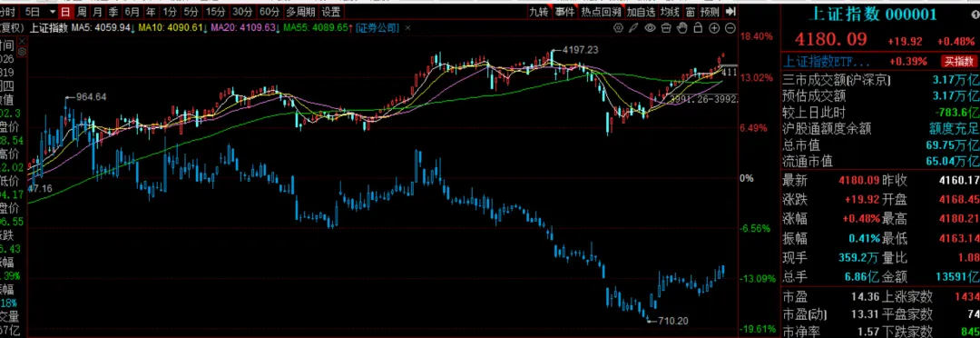Select the yearly 年 period tab
This screenshot has width=980, height=338.
151,12
